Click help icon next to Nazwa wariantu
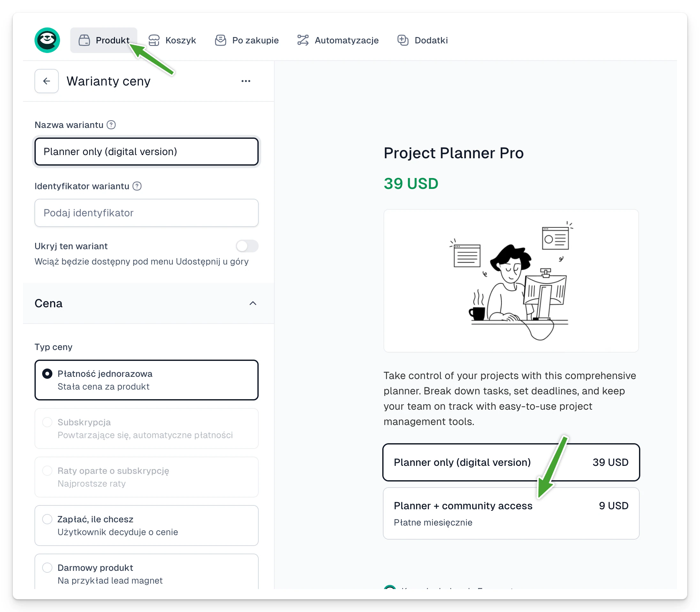 tap(111, 125)
